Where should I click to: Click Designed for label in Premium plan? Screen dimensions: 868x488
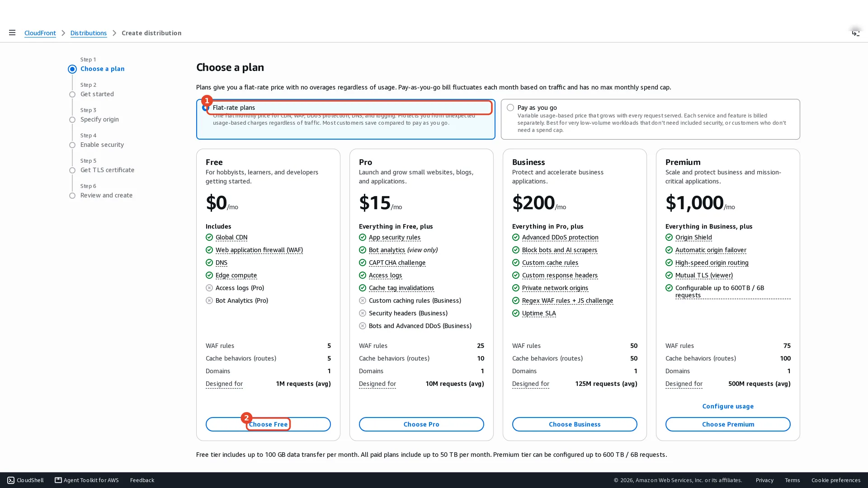pyautogui.click(x=684, y=384)
